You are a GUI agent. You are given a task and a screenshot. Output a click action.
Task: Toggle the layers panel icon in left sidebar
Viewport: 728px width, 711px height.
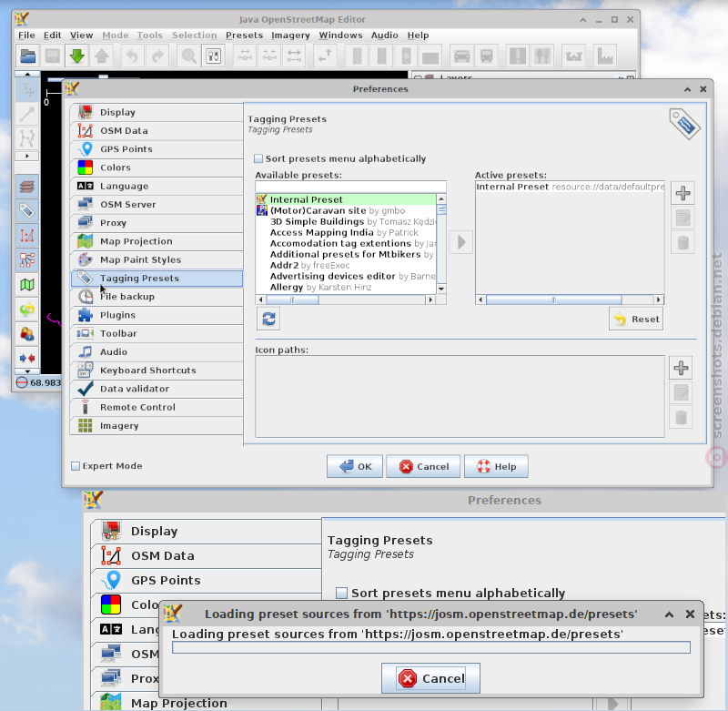[x=27, y=187]
